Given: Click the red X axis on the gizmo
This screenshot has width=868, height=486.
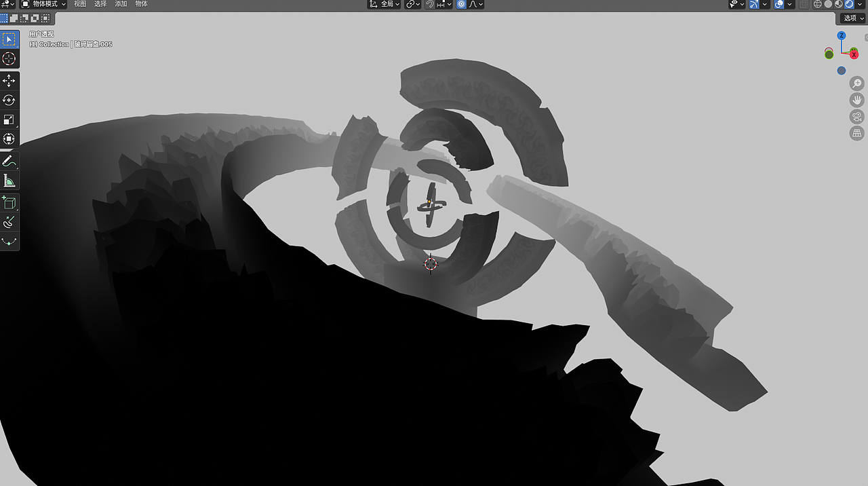Looking at the screenshot, I should 854,54.
